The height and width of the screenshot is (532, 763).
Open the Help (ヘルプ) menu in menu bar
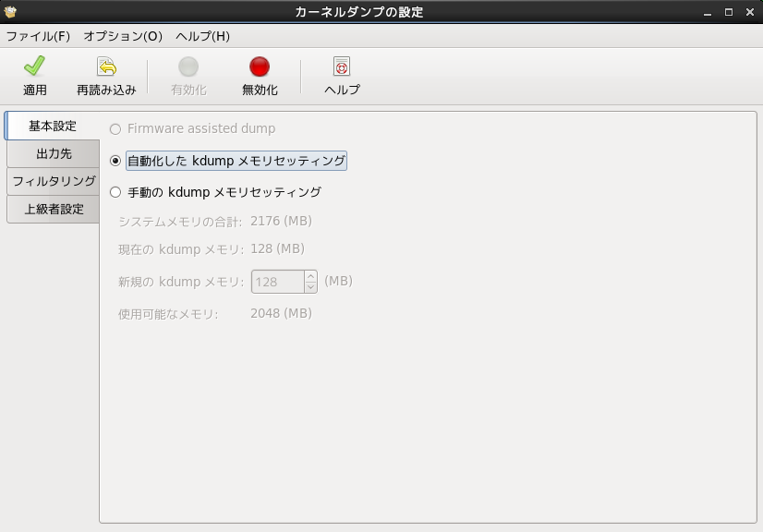point(202,36)
